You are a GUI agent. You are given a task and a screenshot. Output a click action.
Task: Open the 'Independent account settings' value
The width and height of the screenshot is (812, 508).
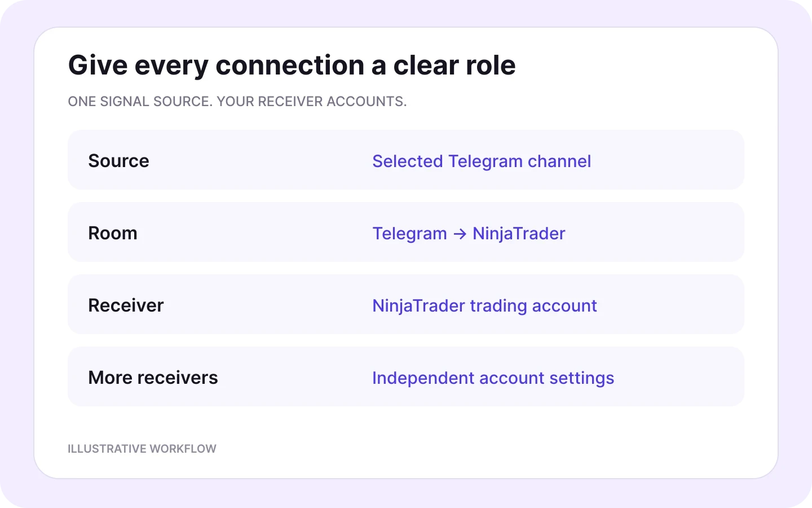(493, 378)
